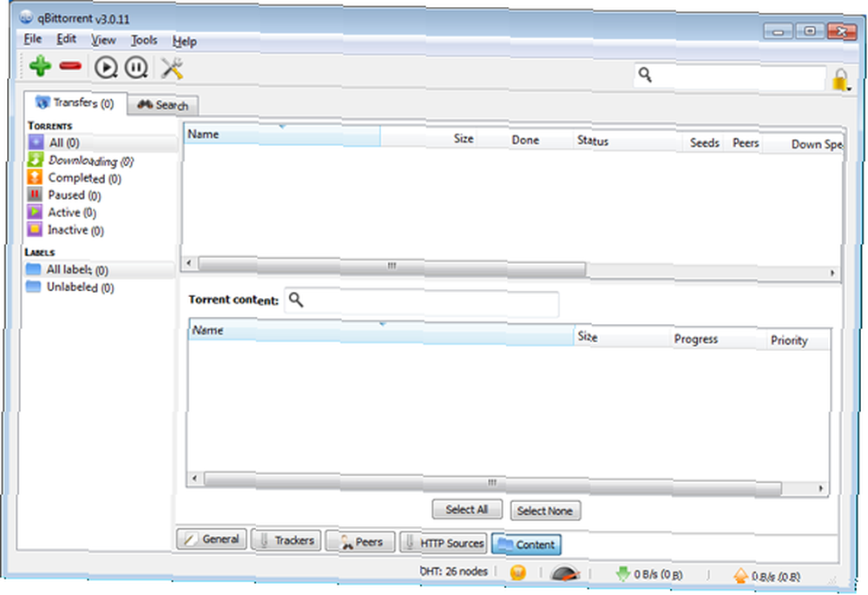Screen dimensions: 868x595
Task: Click left arrow of content list scrollbar
Action: (x=194, y=477)
